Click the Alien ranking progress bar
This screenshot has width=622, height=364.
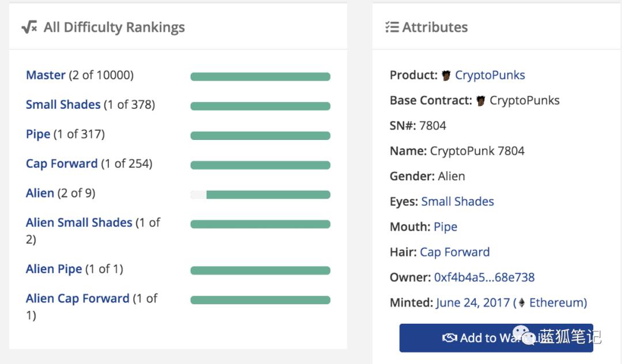coord(260,195)
